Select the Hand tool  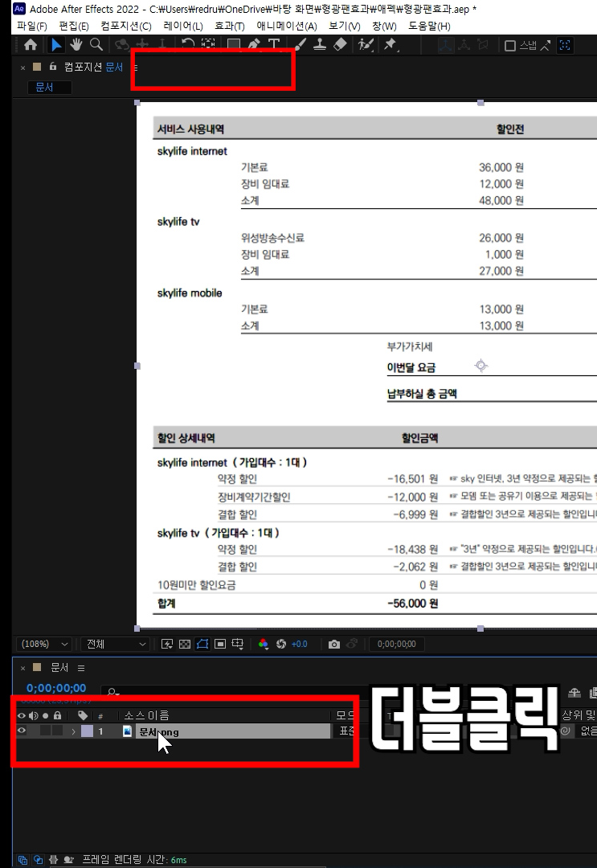coord(76,45)
